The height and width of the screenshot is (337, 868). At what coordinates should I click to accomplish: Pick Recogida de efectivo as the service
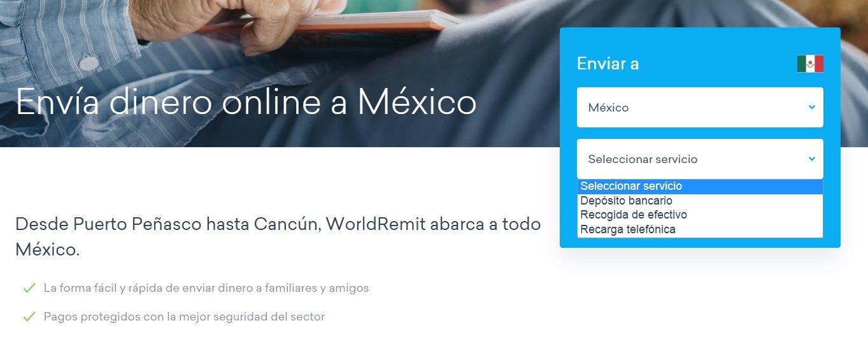coord(634,215)
